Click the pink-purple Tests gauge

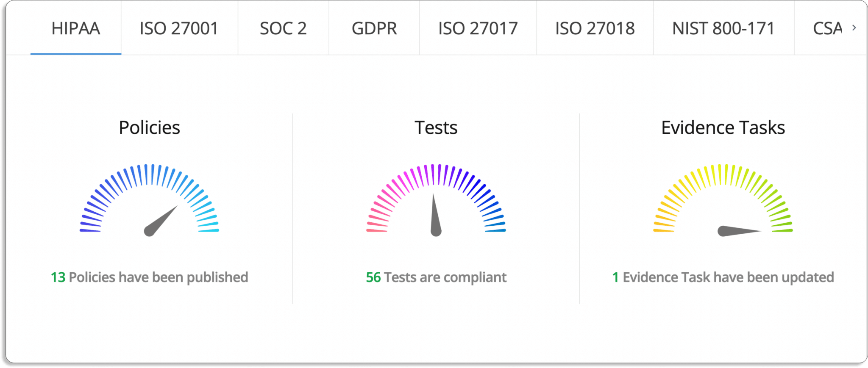(x=436, y=200)
